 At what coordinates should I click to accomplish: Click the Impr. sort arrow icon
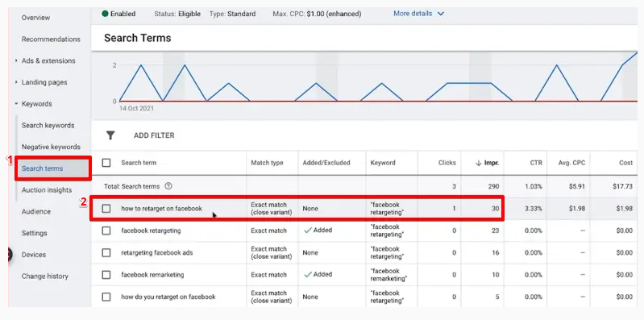(x=478, y=163)
